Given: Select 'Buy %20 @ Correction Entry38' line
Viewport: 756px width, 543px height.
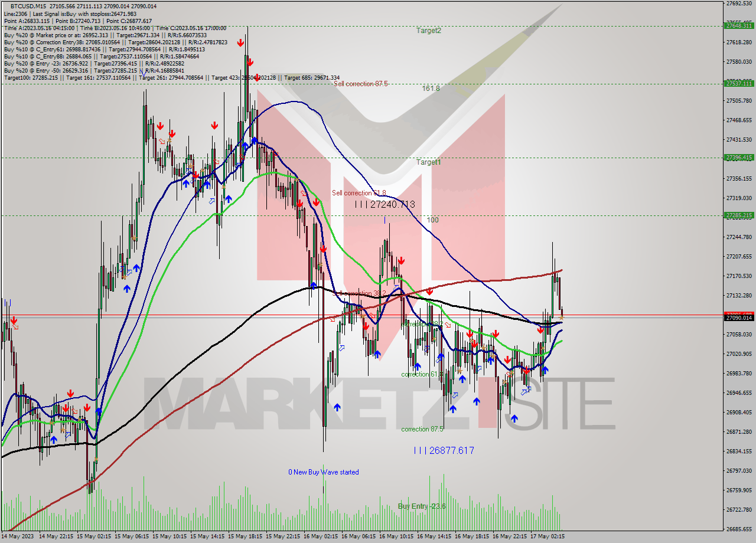Looking at the screenshot, I should point(116,42).
